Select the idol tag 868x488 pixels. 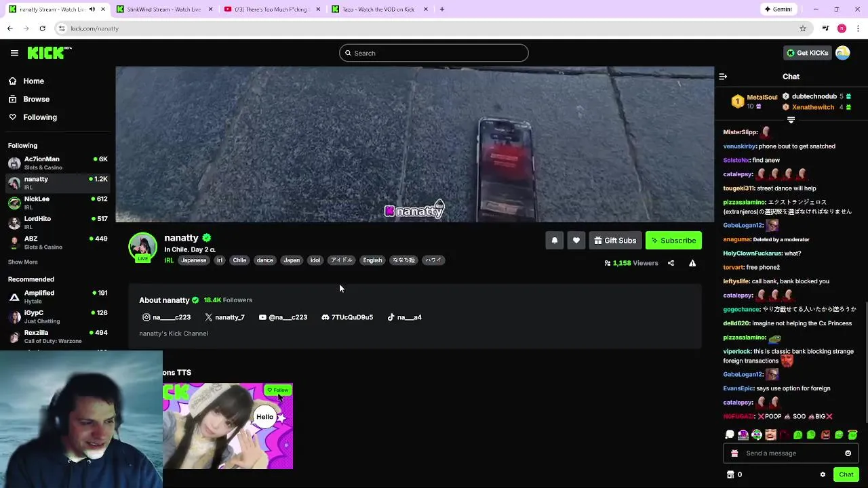[315, 260]
